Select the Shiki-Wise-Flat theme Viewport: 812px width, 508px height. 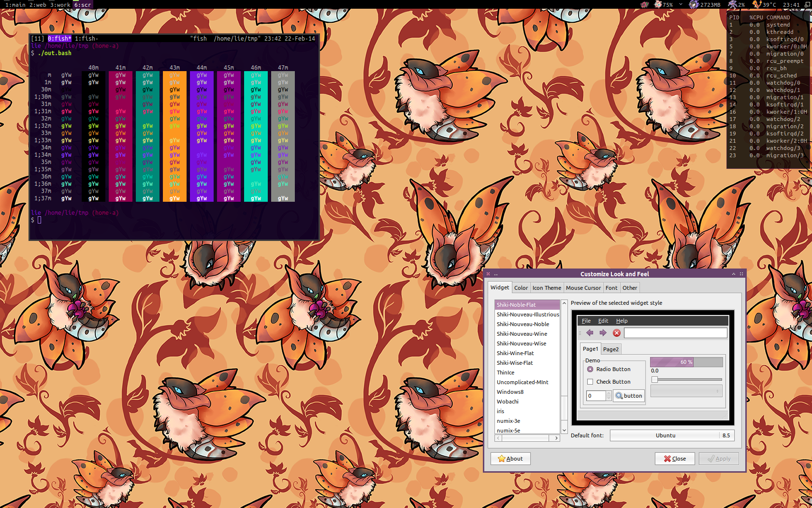527,363
